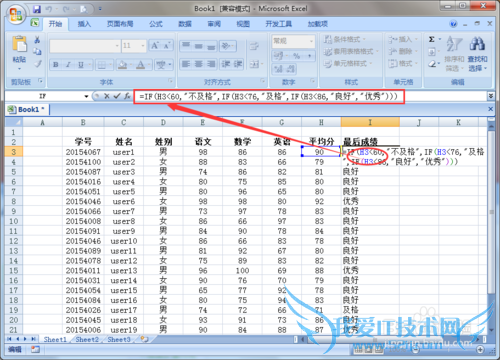500x360 pixels.
Task: Increase font size button
Action: 155,45
